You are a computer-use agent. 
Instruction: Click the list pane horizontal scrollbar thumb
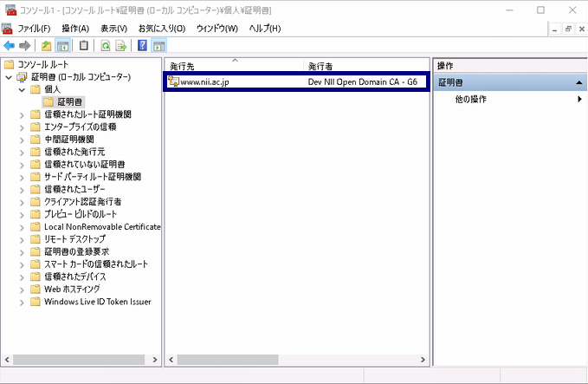[x=228, y=360]
